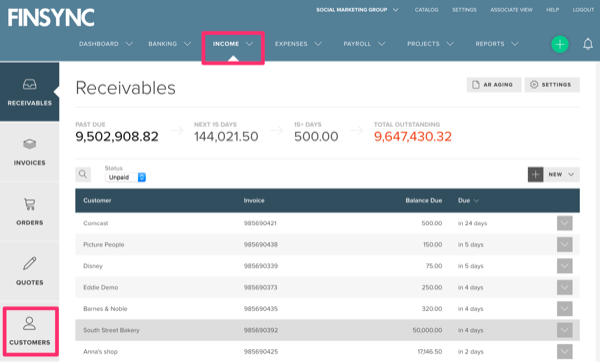
Task: Expand actions for Anna's shop row
Action: pyautogui.click(x=564, y=352)
